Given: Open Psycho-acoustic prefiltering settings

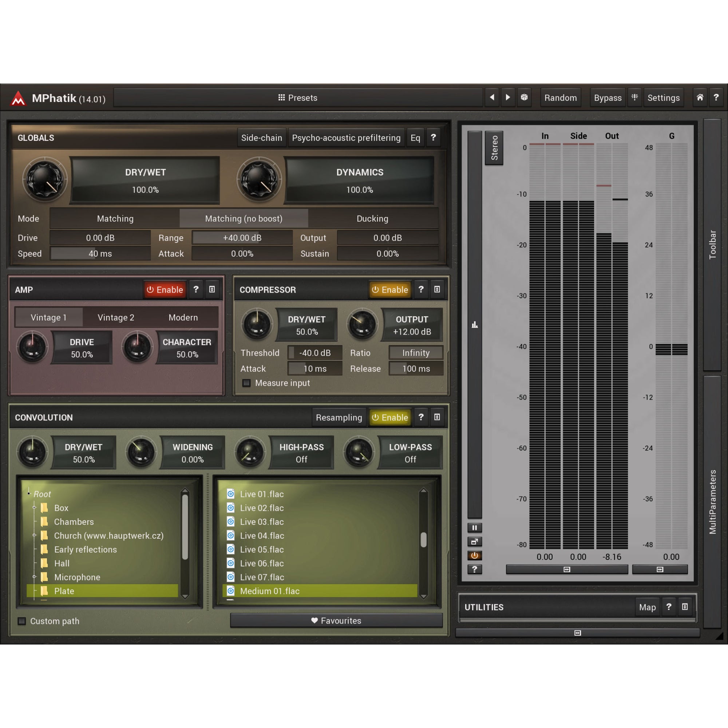Looking at the screenshot, I should click(x=346, y=138).
